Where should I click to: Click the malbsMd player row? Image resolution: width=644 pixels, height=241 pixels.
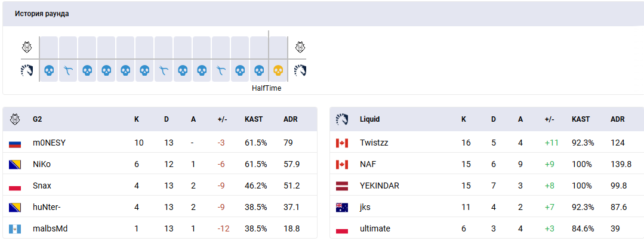pos(160,228)
